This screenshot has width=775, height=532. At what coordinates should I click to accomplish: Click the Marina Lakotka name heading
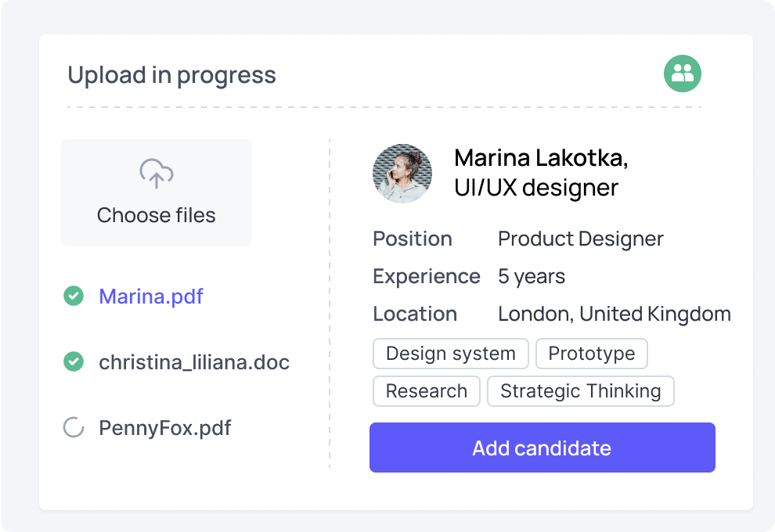[x=541, y=158]
